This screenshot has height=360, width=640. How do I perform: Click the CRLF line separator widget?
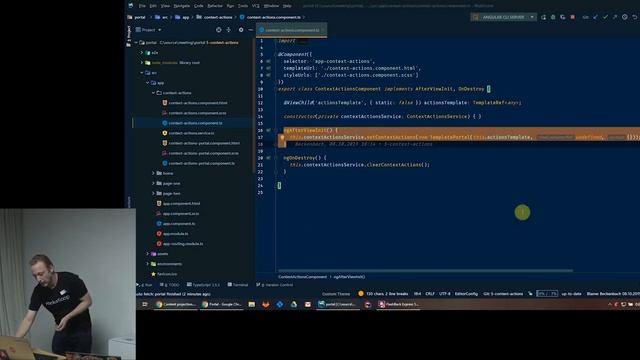(430, 293)
